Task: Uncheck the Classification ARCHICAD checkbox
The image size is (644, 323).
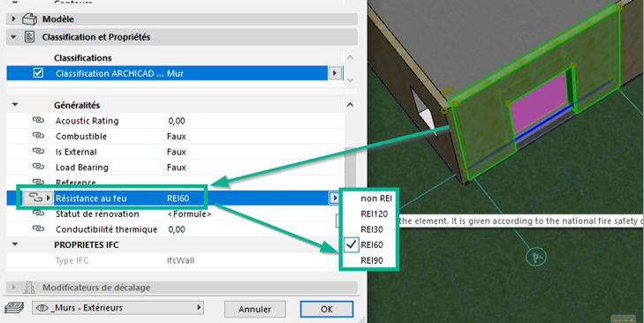Action: 38,73
